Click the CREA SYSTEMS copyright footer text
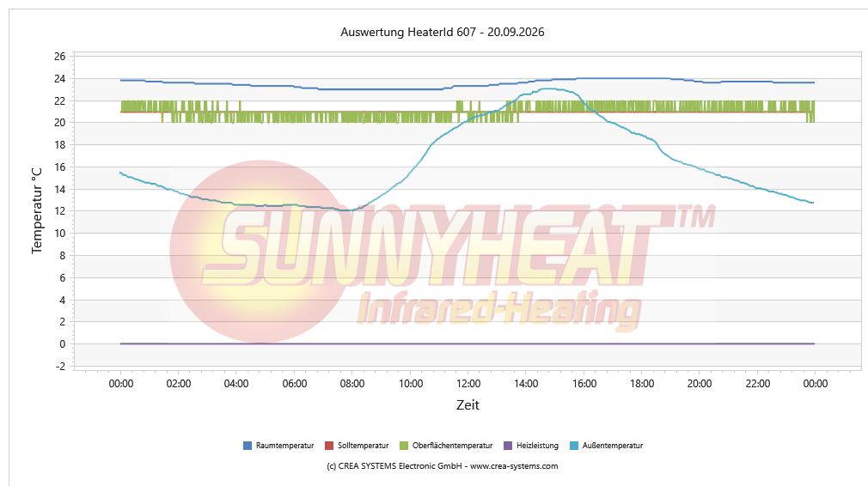 click(x=443, y=466)
